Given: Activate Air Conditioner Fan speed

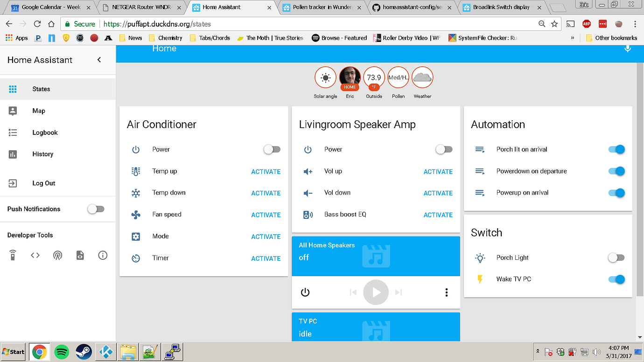Looking at the screenshot, I should point(266,215).
